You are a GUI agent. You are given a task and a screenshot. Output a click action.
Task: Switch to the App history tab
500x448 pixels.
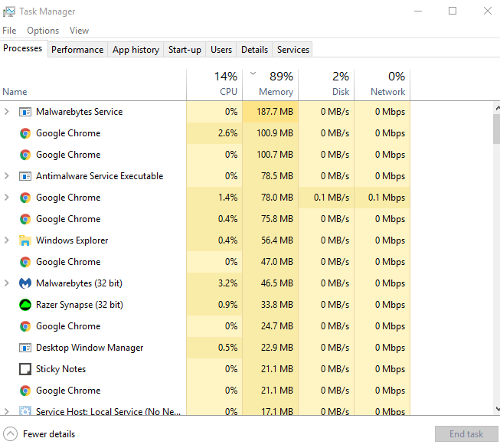pyautogui.click(x=136, y=50)
